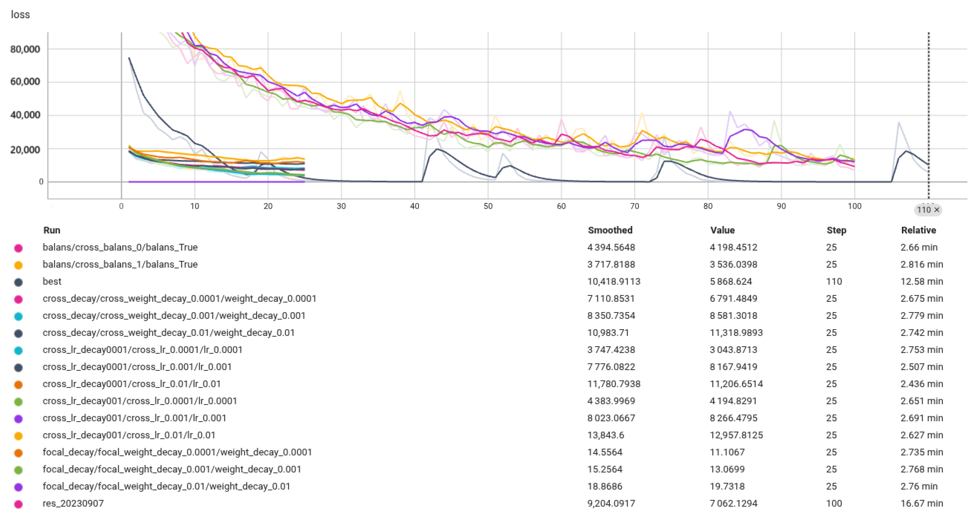Select the best run row name
The image size is (980, 520).
coord(52,282)
